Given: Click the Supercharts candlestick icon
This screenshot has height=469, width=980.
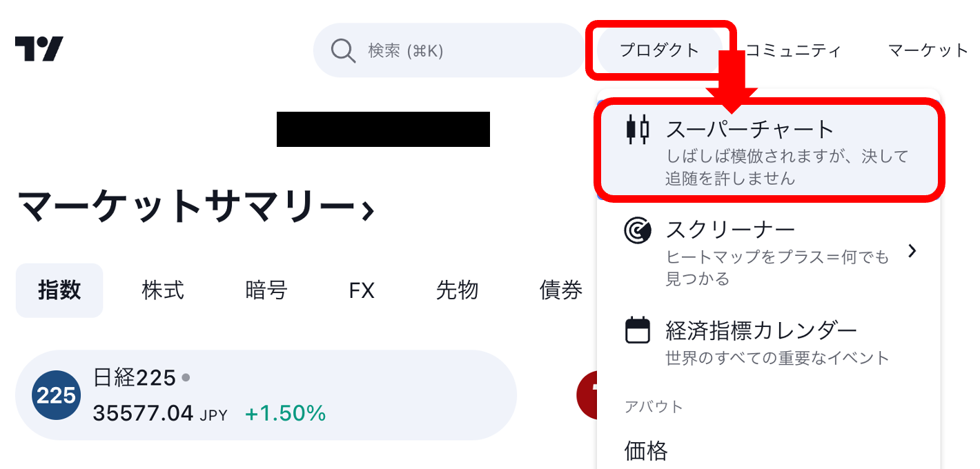Looking at the screenshot, I should [637, 130].
